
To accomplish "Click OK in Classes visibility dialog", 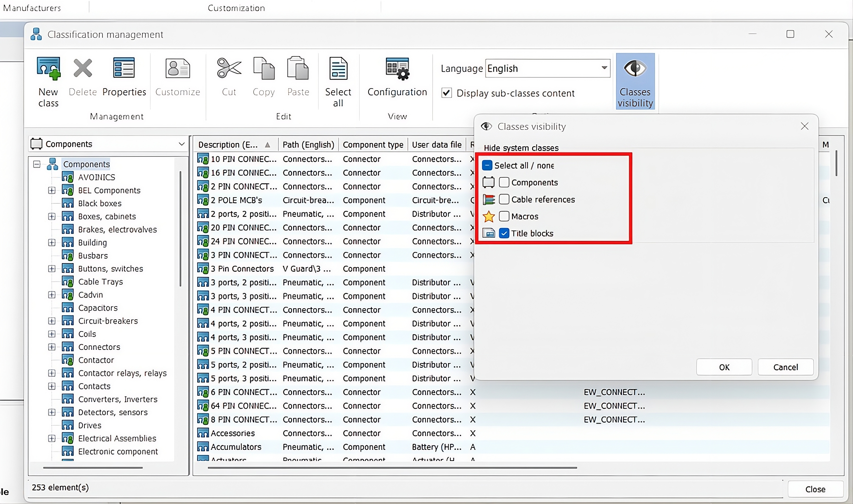I will pos(724,367).
